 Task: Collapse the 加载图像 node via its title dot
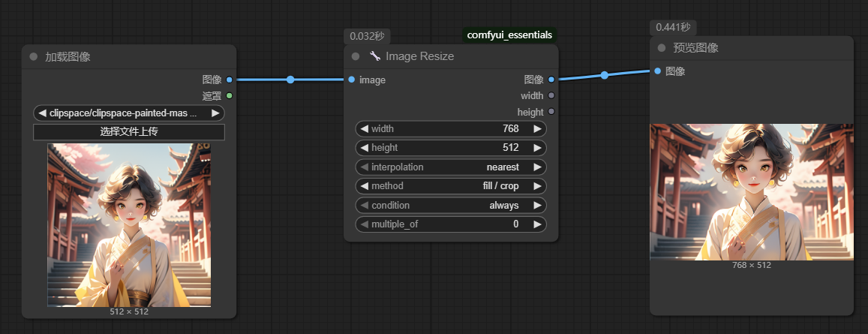33,57
